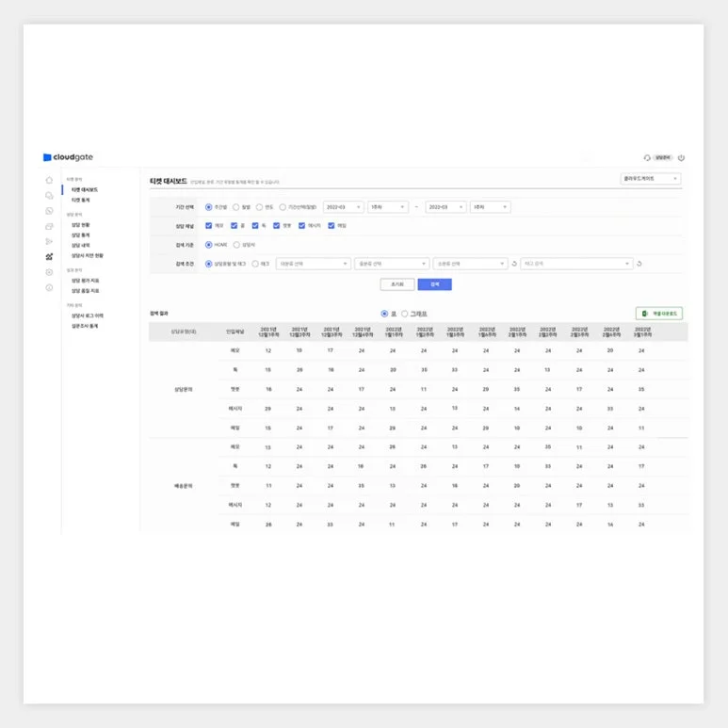Image resolution: width=728 pixels, height=728 pixels.
Task: Toggle the 콜 channel checkbox
Action: click(234, 226)
